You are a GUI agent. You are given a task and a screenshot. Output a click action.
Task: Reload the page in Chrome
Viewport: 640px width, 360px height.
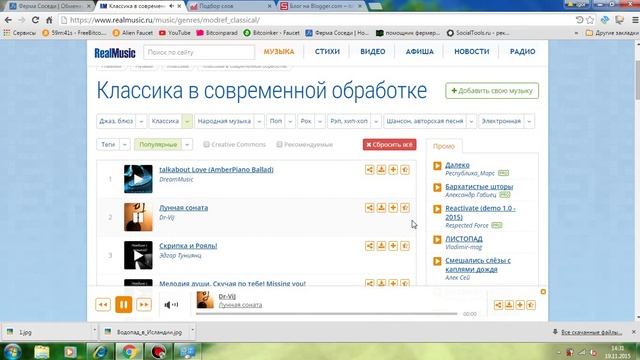pyautogui.click(x=36, y=20)
